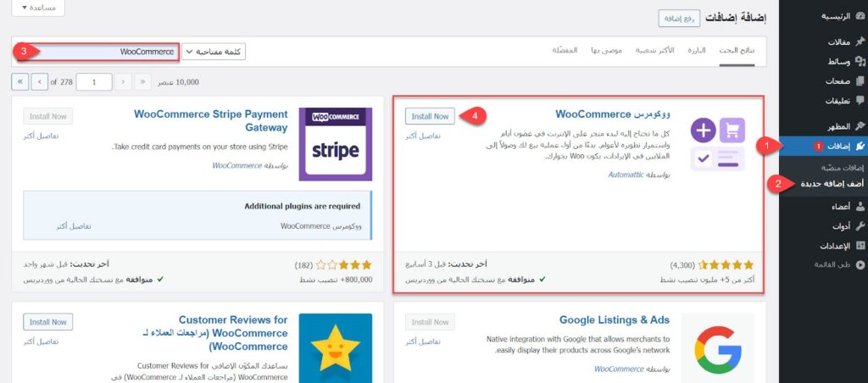Click the plug icon beside إضافات
Image resolution: width=868 pixels, height=383 pixels.
click(860, 146)
